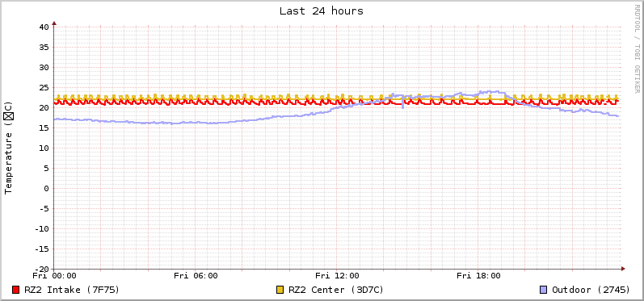Click the red RZ2 Intake legend swatch
The image size is (644, 301).
[x=16, y=290]
